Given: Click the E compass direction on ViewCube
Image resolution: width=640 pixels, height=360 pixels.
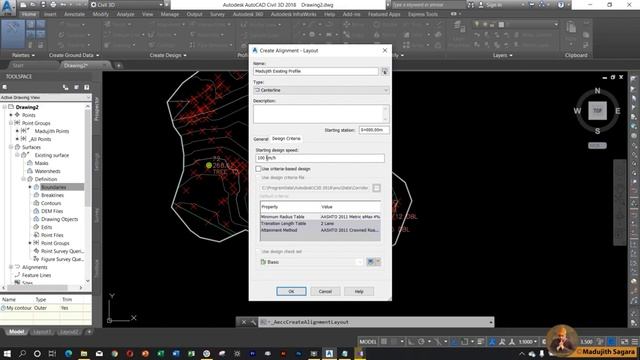Looking at the screenshot, I should pyautogui.click(x=618, y=111).
